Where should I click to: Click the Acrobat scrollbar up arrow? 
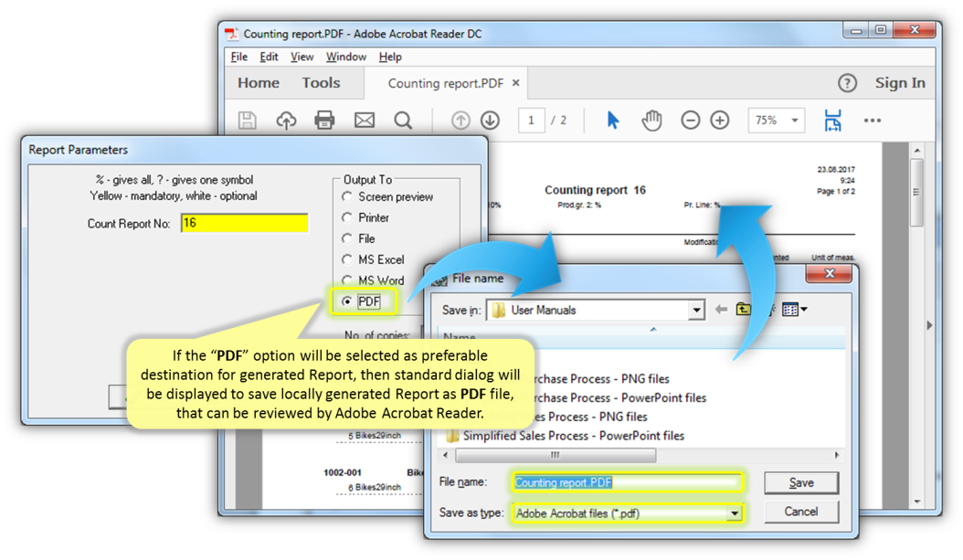pyautogui.click(x=917, y=150)
